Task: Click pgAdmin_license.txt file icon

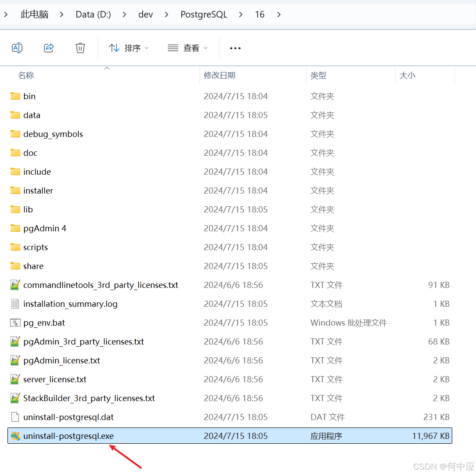Action: [15, 360]
